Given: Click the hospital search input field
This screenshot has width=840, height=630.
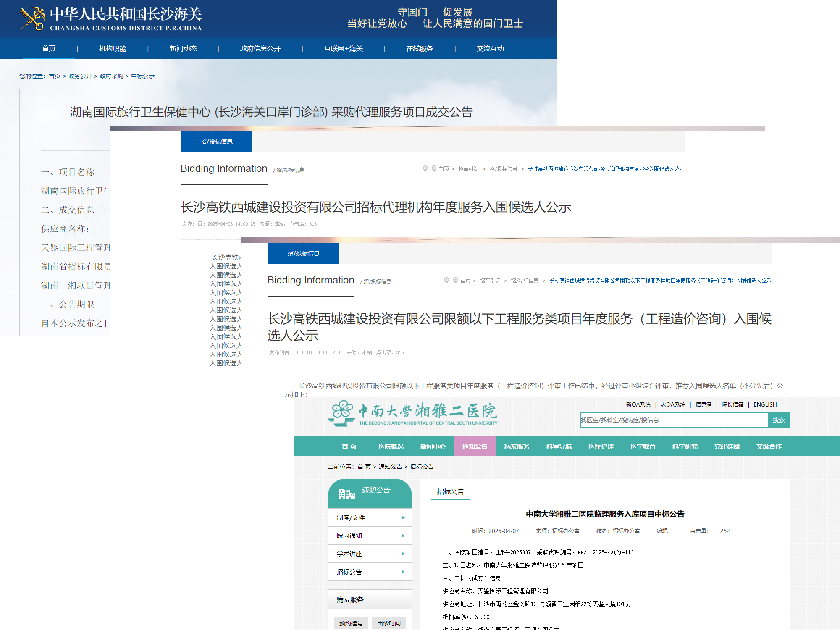Looking at the screenshot, I should pos(674,420).
